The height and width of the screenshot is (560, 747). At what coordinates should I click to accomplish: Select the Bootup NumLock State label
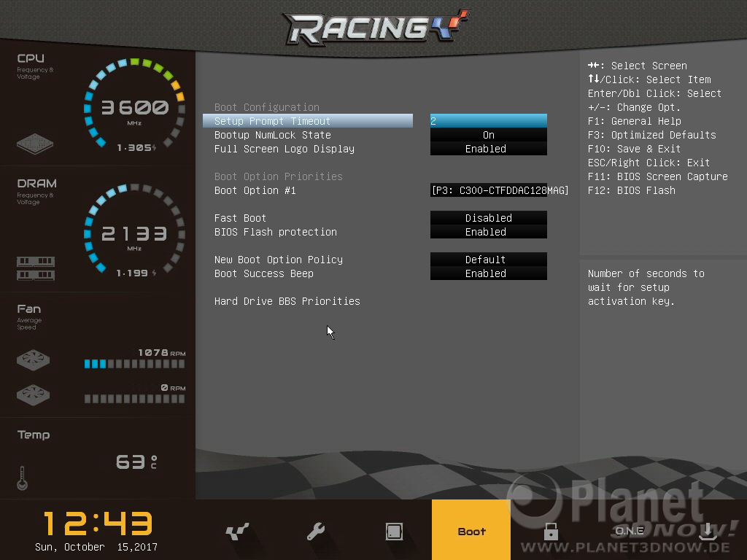point(273,135)
